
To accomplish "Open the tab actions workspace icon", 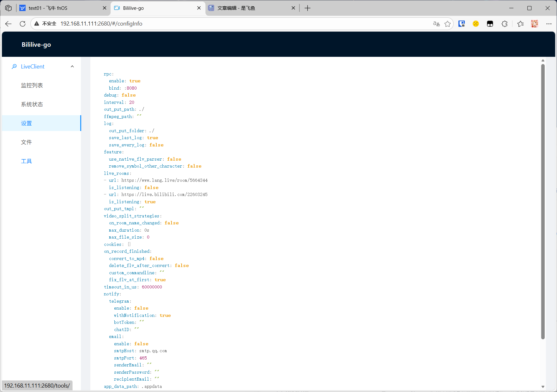I will click(9, 8).
